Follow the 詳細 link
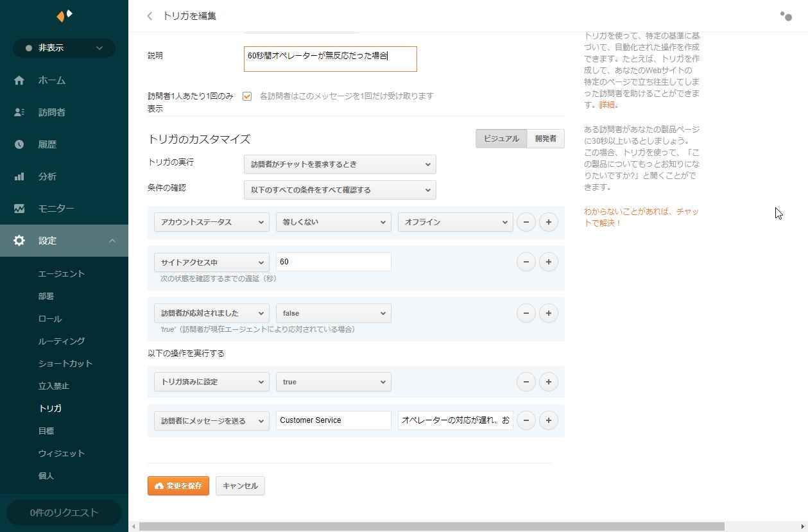The image size is (808, 532). point(607,105)
